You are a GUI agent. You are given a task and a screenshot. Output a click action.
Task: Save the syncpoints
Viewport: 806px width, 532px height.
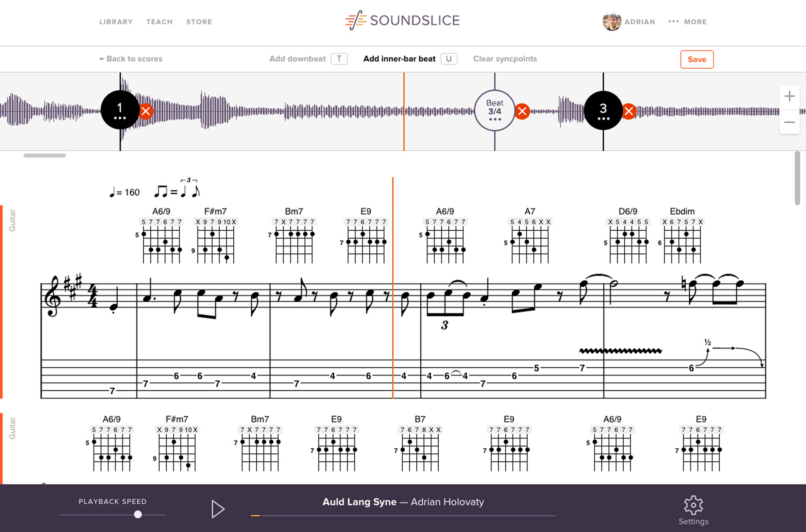tap(697, 59)
